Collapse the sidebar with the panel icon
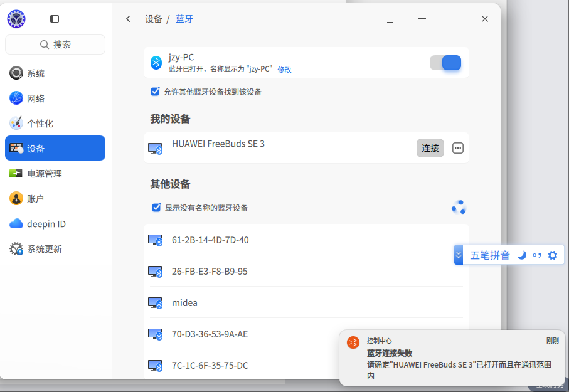This screenshot has height=392, width=569. point(55,19)
